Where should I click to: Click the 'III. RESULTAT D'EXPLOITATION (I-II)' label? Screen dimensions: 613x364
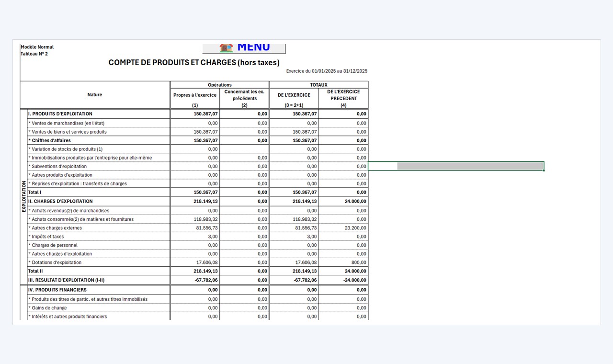pyautogui.click(x=67, y=280)
